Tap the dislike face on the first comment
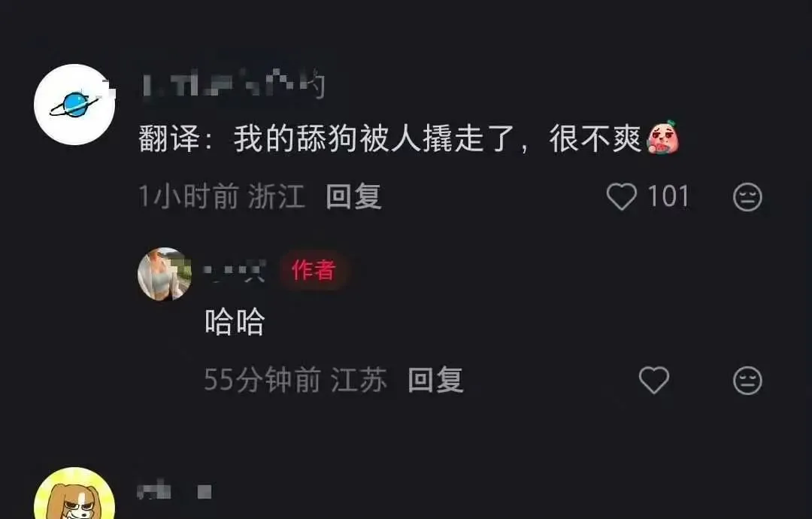Viewport: 812px width, 519px height. pos(747,197)
